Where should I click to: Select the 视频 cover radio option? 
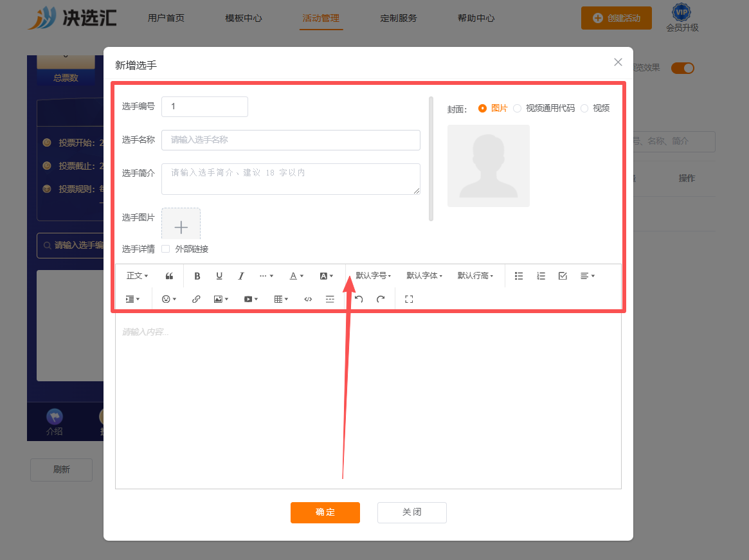tap(595, 109)
